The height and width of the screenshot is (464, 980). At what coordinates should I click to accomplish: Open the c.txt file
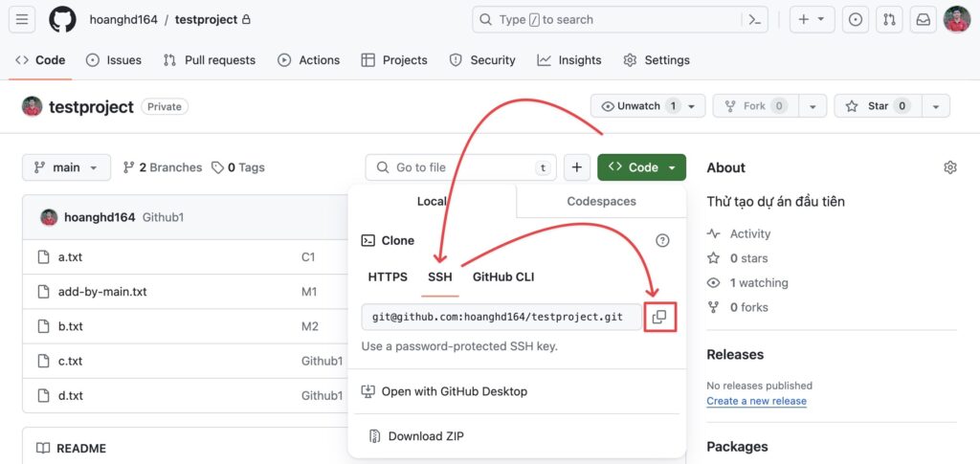(70, 361)
